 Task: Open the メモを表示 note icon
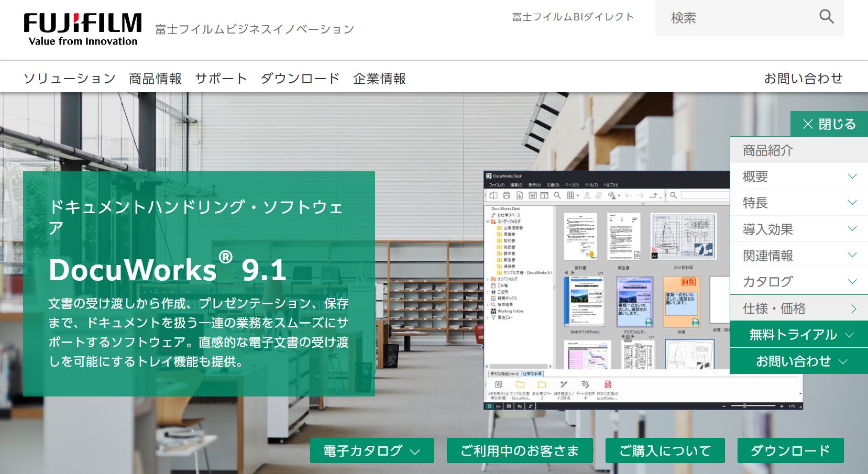pyautogui.click(x=498, y=384)
